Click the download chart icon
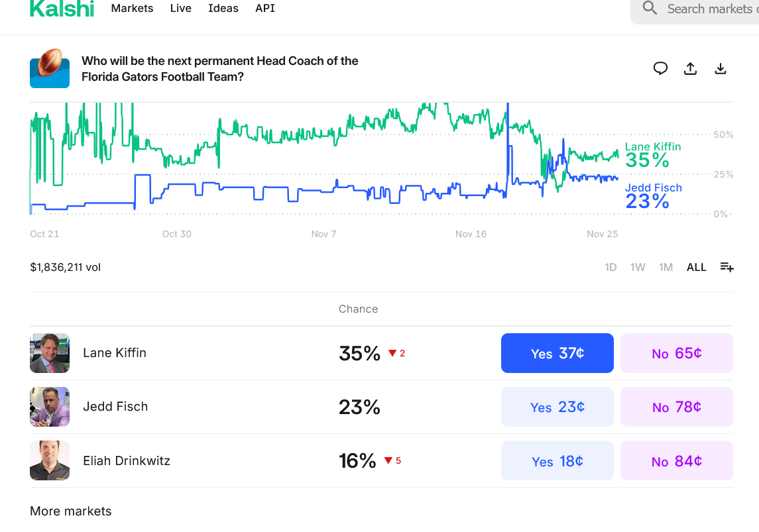Screen dimensions: 759x532 (721, 68)
